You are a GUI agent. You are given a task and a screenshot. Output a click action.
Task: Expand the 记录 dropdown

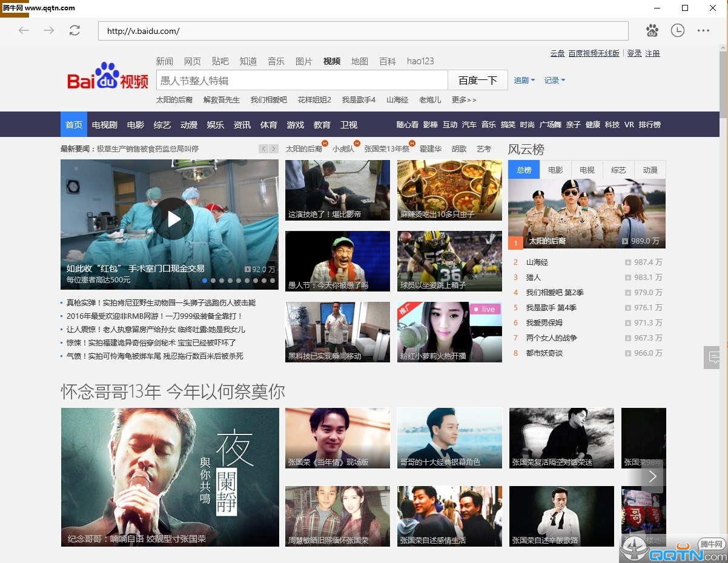555,80
